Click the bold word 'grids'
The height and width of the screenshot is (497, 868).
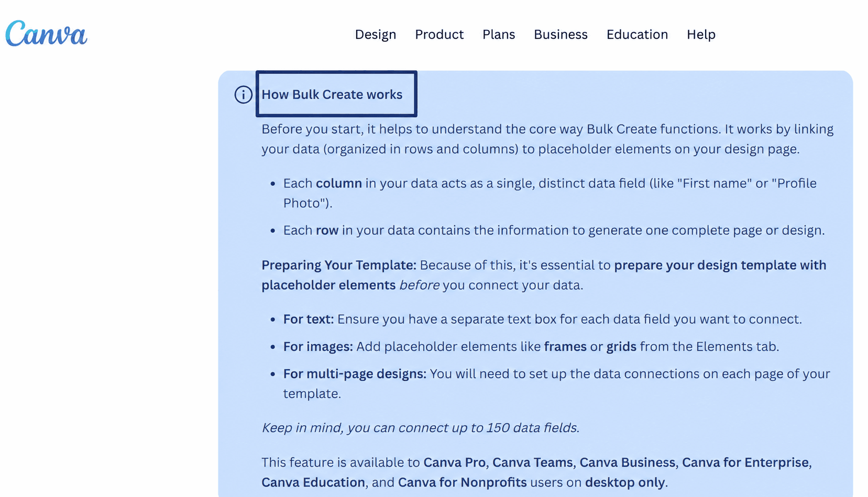click(621, 347)
